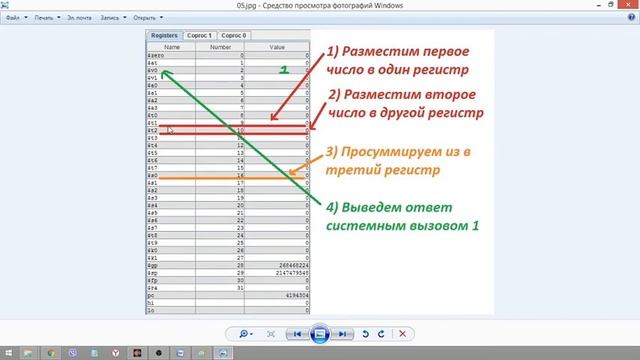
Task: Expand the Запись dropdown arrow
Action: 124,18
